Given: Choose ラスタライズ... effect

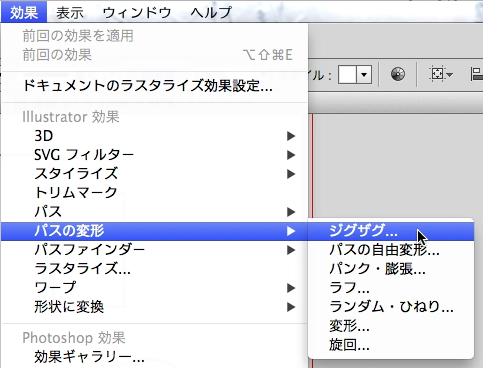Looking at the screenshot, I should [x=154, y=269].
